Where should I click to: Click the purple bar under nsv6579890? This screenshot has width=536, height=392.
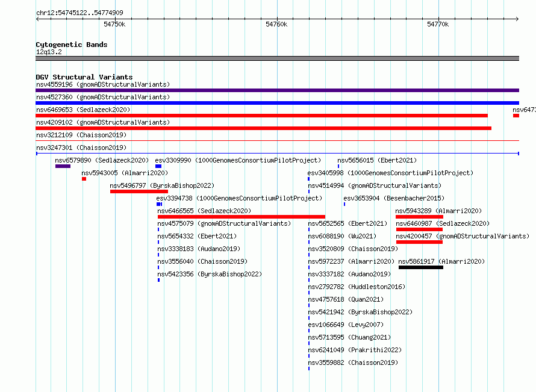63,166
